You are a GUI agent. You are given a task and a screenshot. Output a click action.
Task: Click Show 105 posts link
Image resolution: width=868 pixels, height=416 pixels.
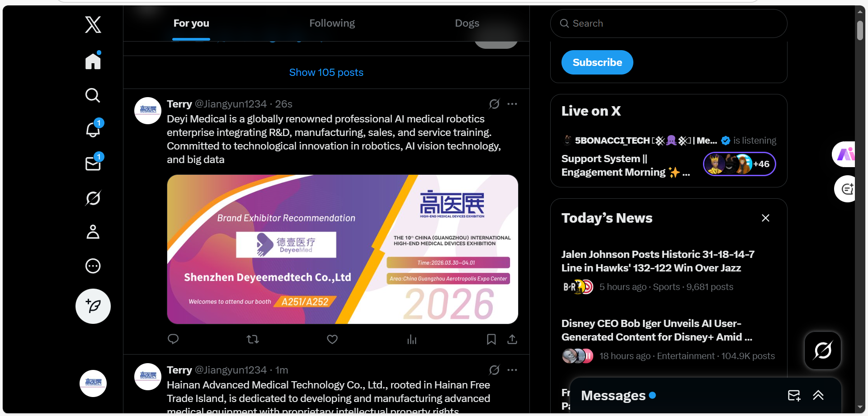[326, 72]
